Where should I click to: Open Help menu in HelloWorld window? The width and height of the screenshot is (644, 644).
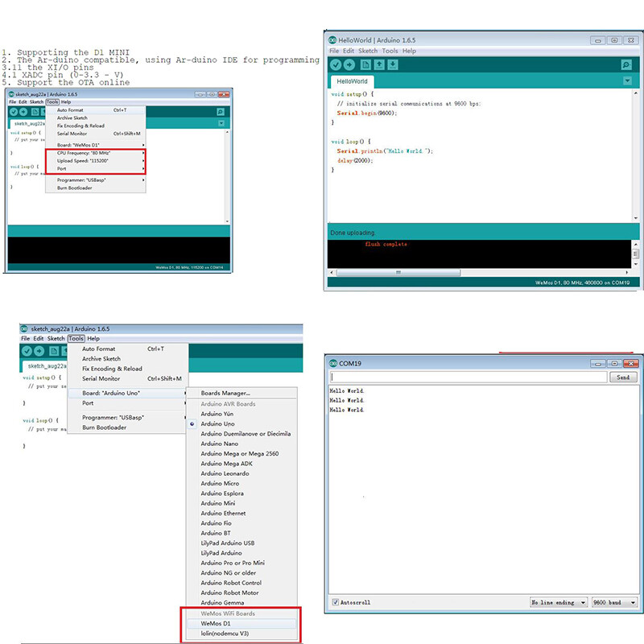pyautogui.click(x=409, y=51)
